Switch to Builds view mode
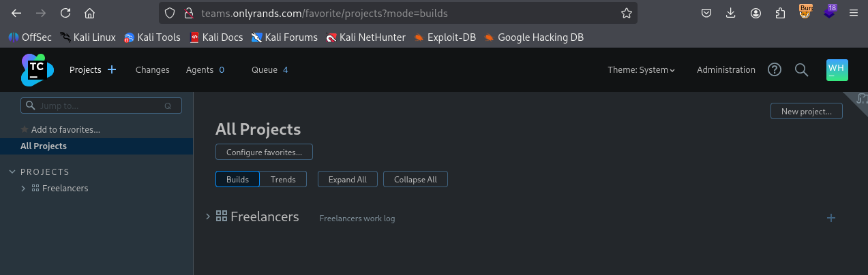The width and height of the screenshot is (868, 275). (x=237, y=179)
